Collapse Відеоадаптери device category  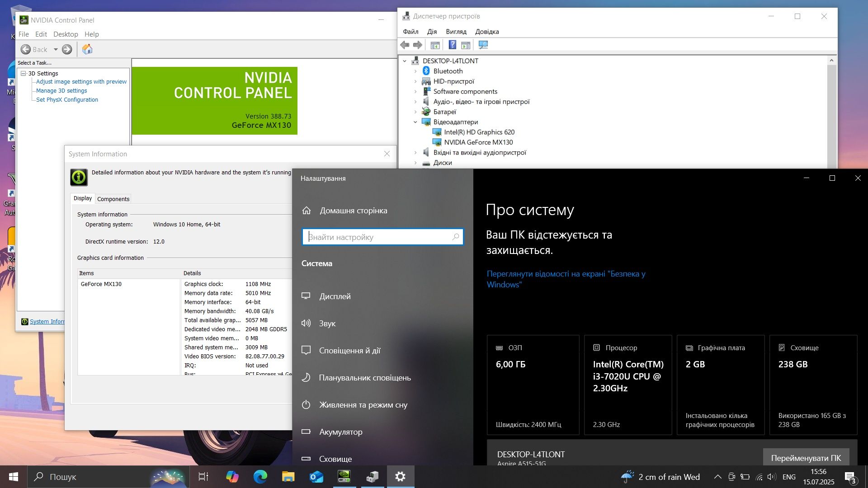pyautogui.click(x=415, y=122)
